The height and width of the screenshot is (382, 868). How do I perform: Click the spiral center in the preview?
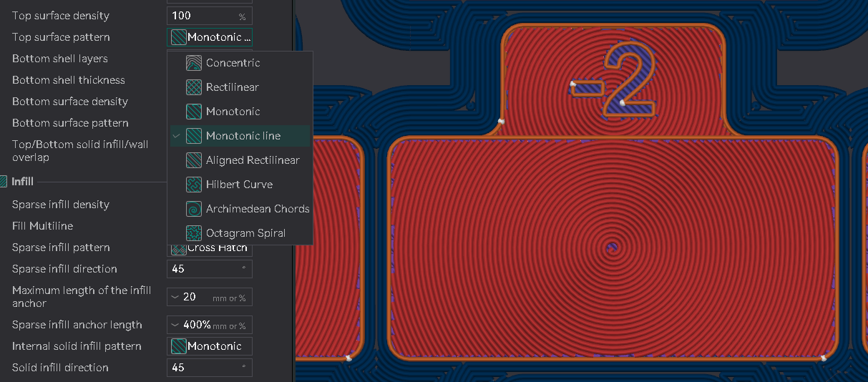point(610,248)
